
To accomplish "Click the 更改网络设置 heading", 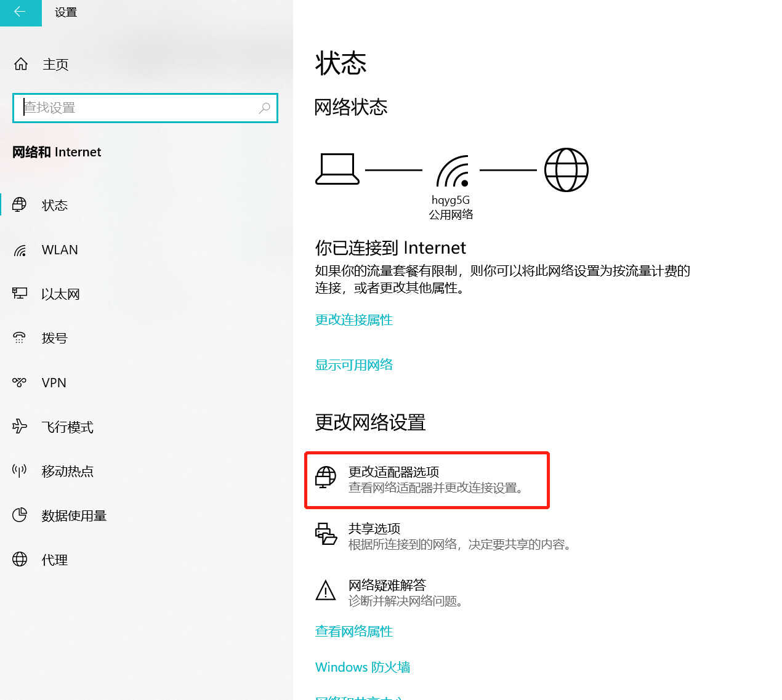I will (370, 422).
